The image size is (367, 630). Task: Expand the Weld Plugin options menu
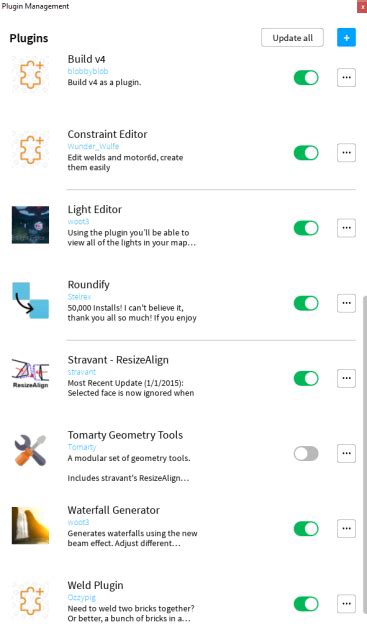point(346,604)
